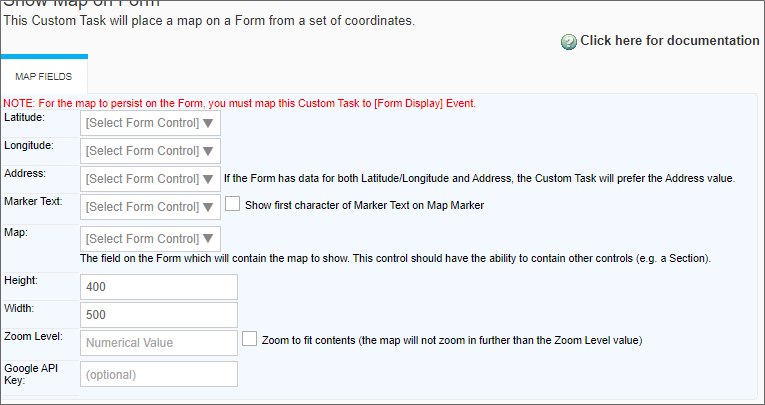Toggle the Zoom to fit contents checkbox

(x=249, y=339)
